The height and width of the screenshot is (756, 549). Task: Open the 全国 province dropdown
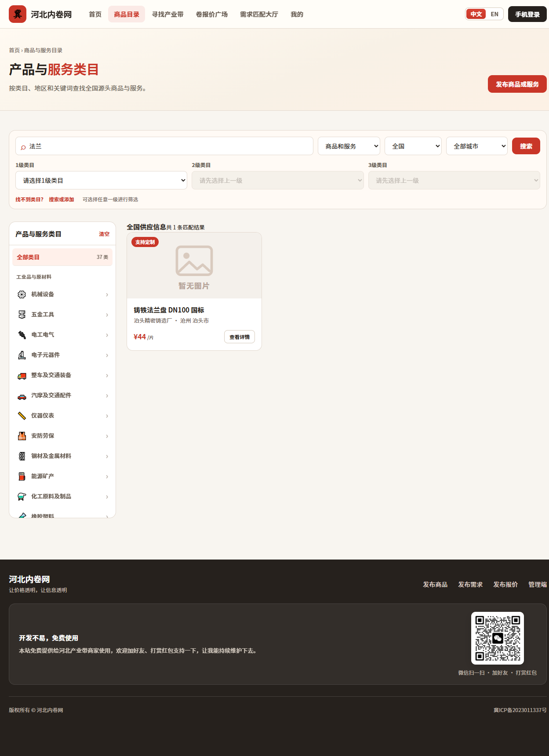pos(413,146)
